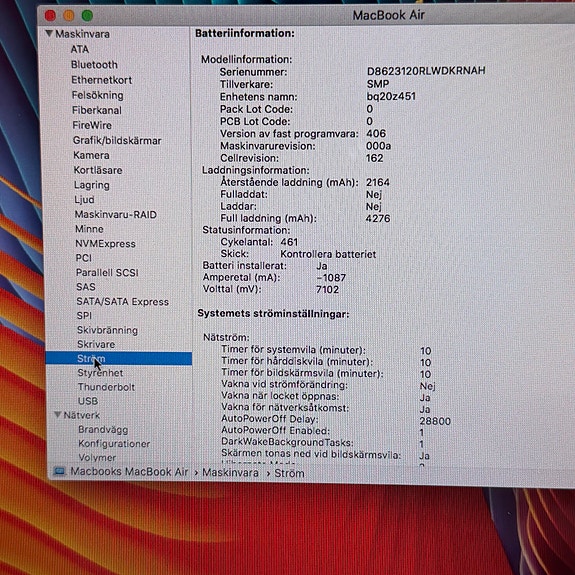Click the yellow minimize window button
The height and width of the screenshot is (575, 575).
(x=69, y=15)
